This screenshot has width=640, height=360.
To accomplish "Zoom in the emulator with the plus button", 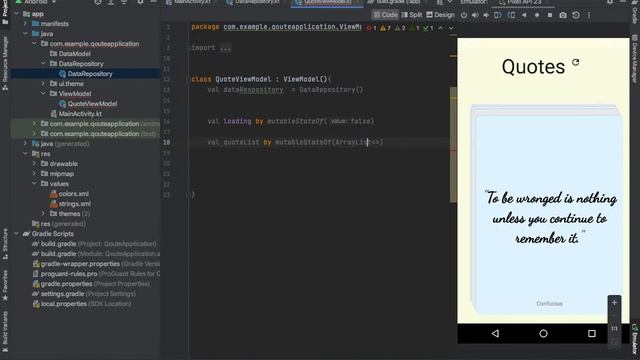I will click(614, 303).
